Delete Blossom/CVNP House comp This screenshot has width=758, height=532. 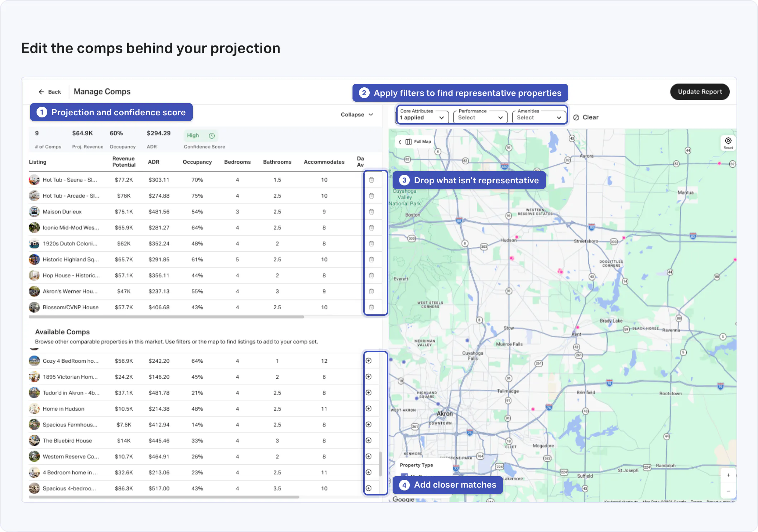pos(371,307)
